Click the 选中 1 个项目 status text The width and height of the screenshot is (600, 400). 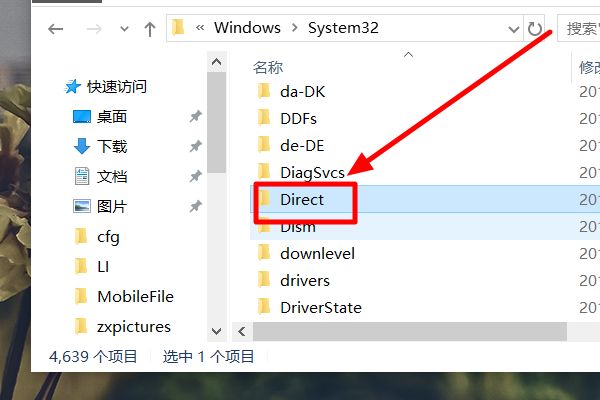click(x=208, y=357)
